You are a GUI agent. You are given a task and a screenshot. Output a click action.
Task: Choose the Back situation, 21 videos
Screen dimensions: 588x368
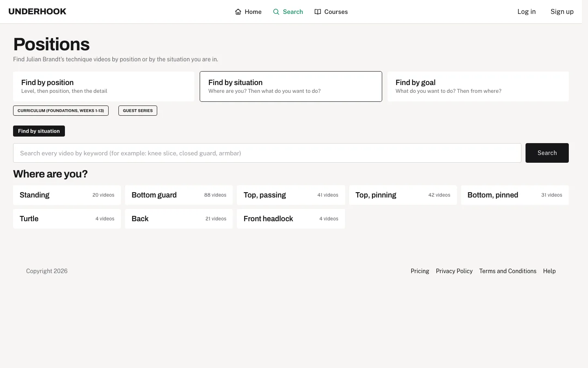179,219
